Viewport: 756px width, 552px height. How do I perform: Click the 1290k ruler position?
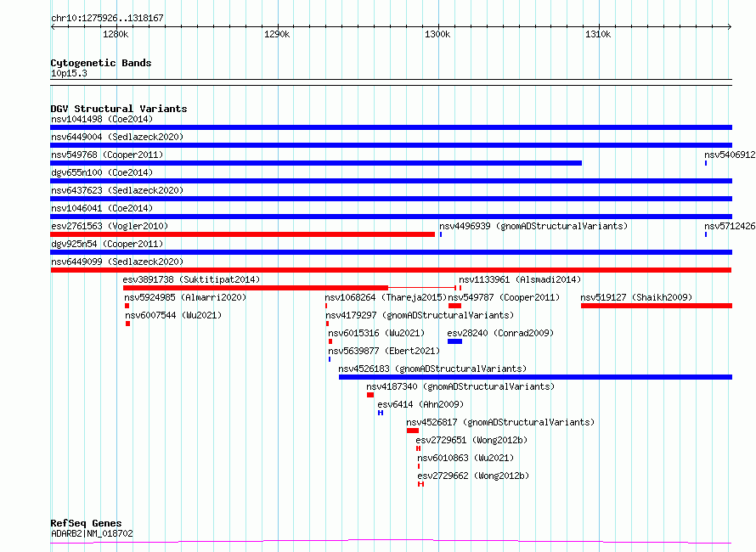point(277,34)
